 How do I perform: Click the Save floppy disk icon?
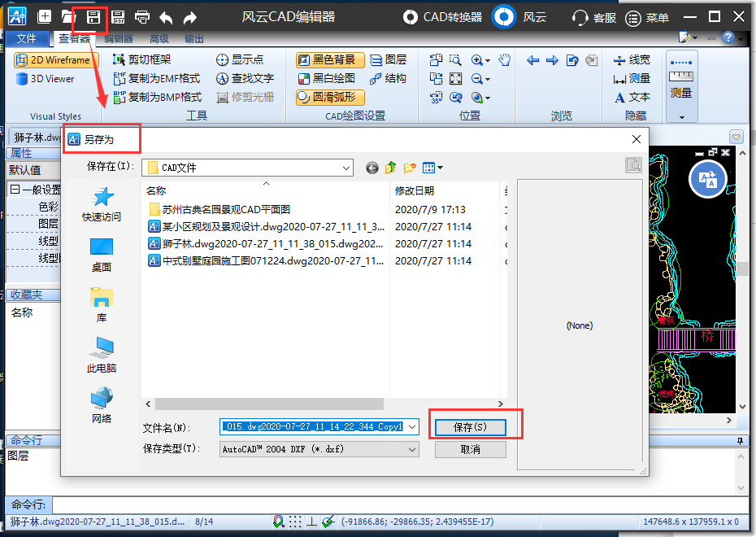[93, 17]
